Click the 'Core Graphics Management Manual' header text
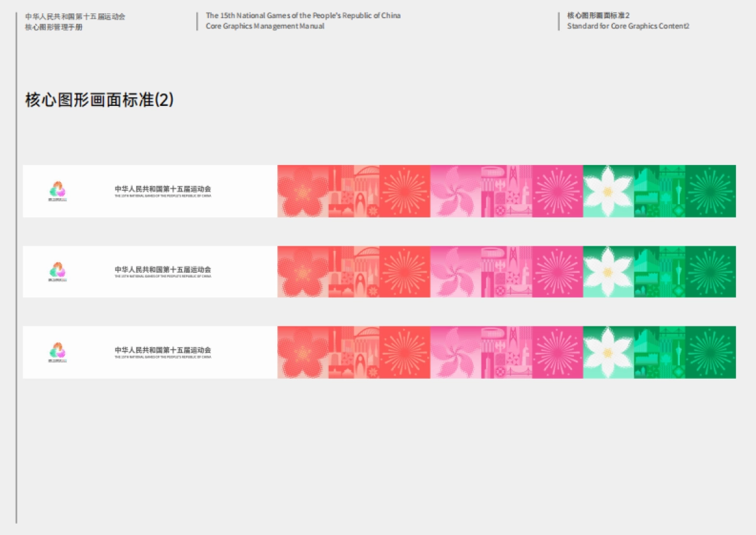 265,26
